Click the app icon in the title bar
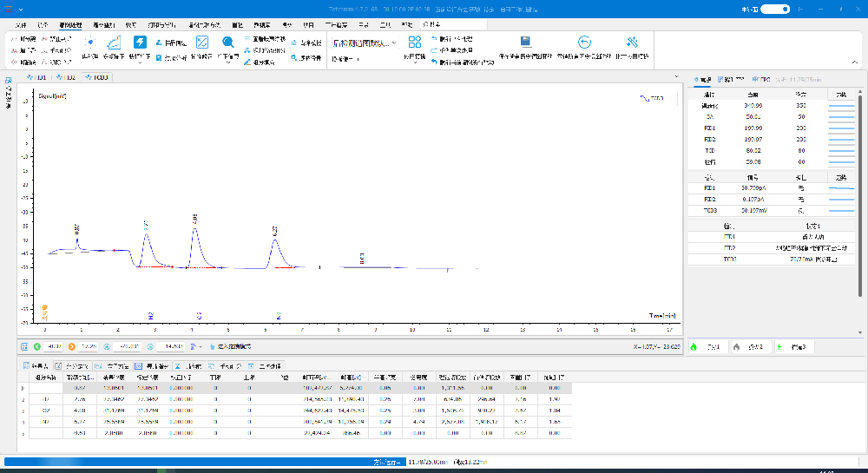 (x=9, y=9)
